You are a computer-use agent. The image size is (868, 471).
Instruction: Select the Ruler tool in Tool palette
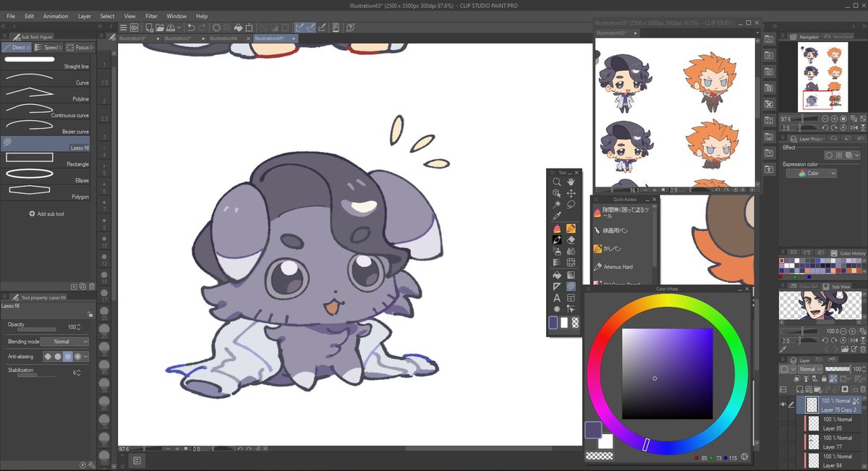[557, 287]
